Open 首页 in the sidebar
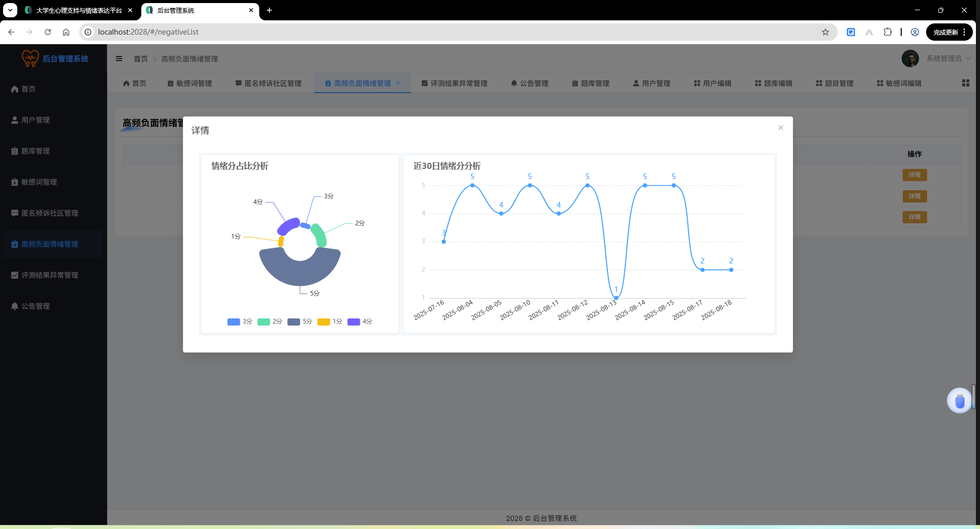980x529 pixels. point(53,89)
